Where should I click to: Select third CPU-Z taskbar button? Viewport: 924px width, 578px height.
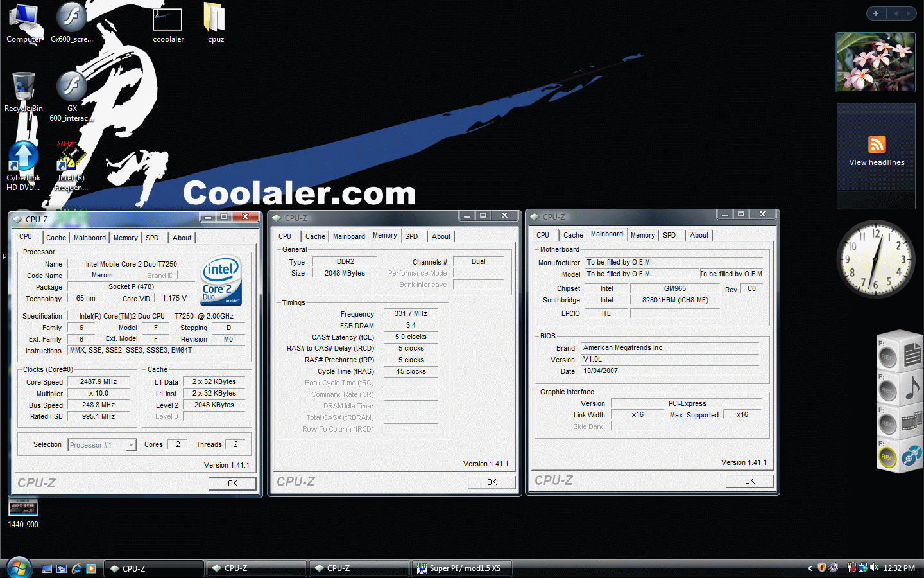[x=359, y=568]
